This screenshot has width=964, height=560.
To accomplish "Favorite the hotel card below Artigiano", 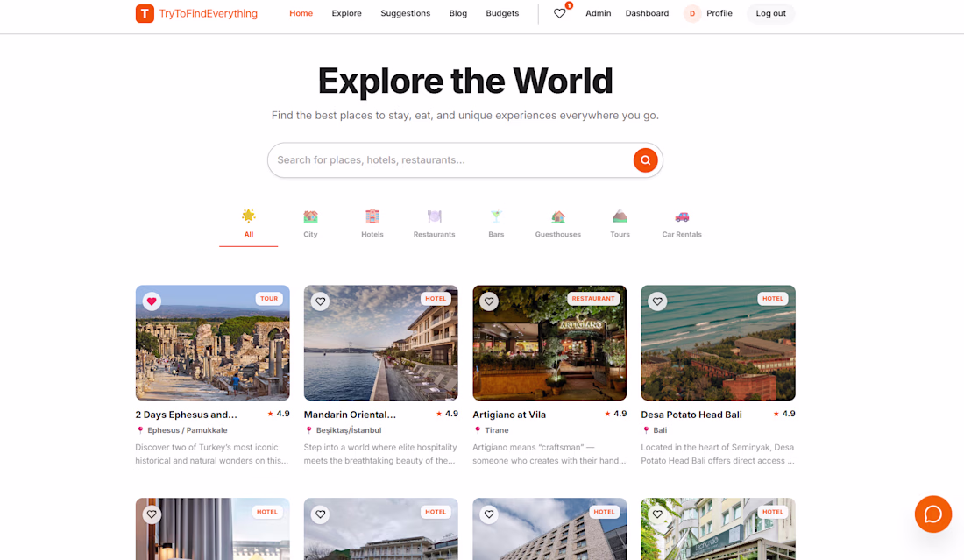I will click(x=489, y=514).
